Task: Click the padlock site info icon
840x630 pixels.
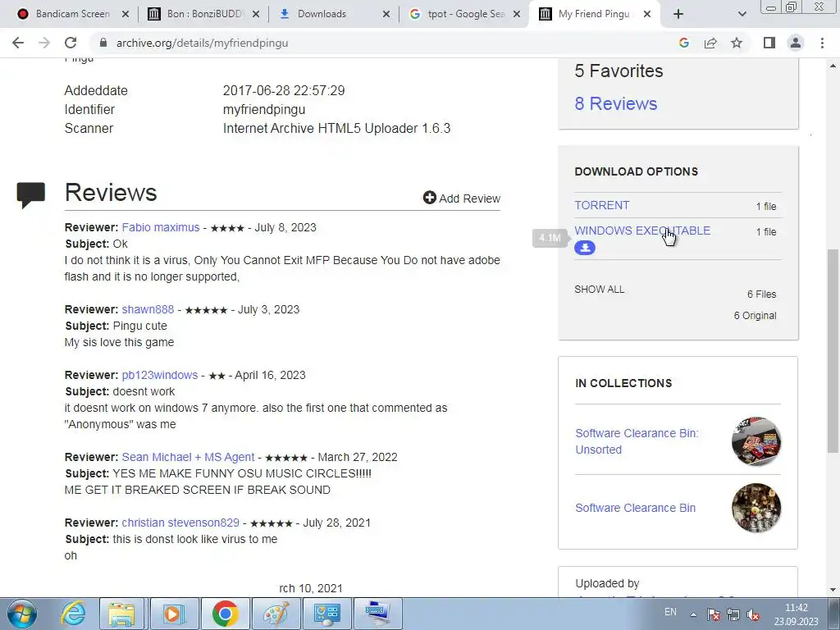Action: (x=103, y=43)
